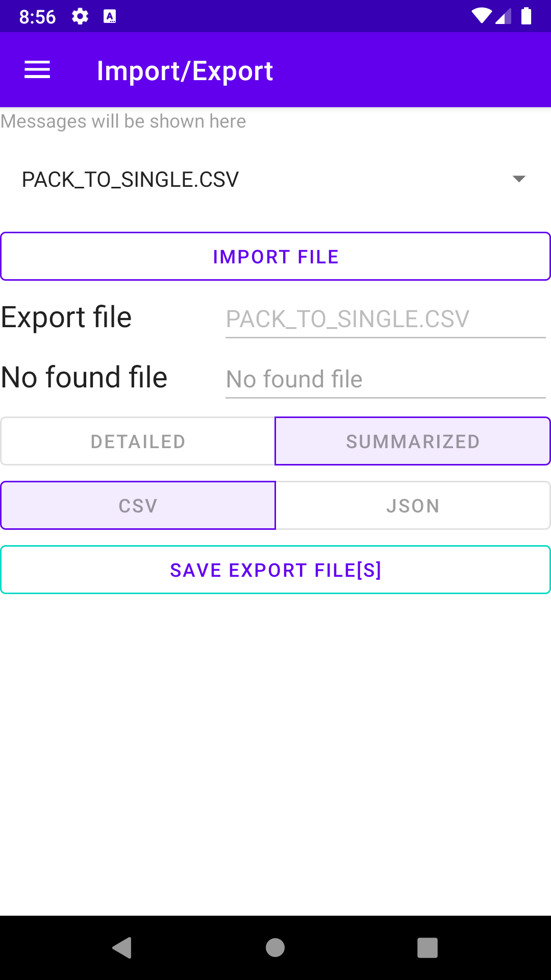
Task: Open the import file selector spinner
Action: (x=255, y=179)
